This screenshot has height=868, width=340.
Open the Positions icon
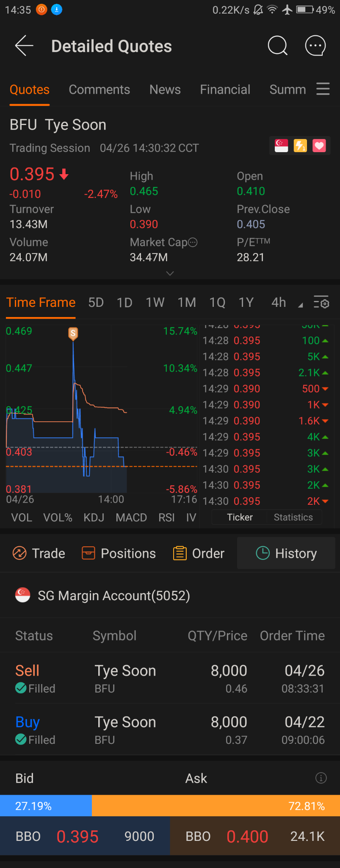[x=88, y=553]
